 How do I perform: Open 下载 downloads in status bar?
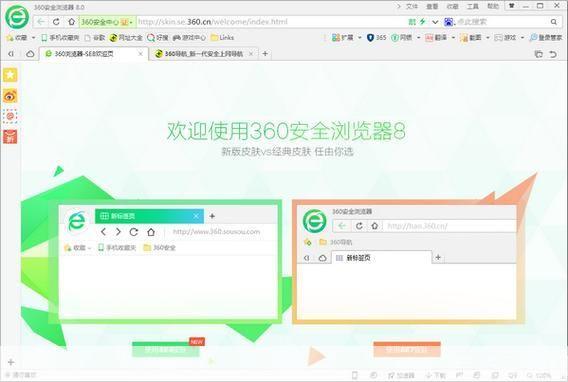[435, 375]
